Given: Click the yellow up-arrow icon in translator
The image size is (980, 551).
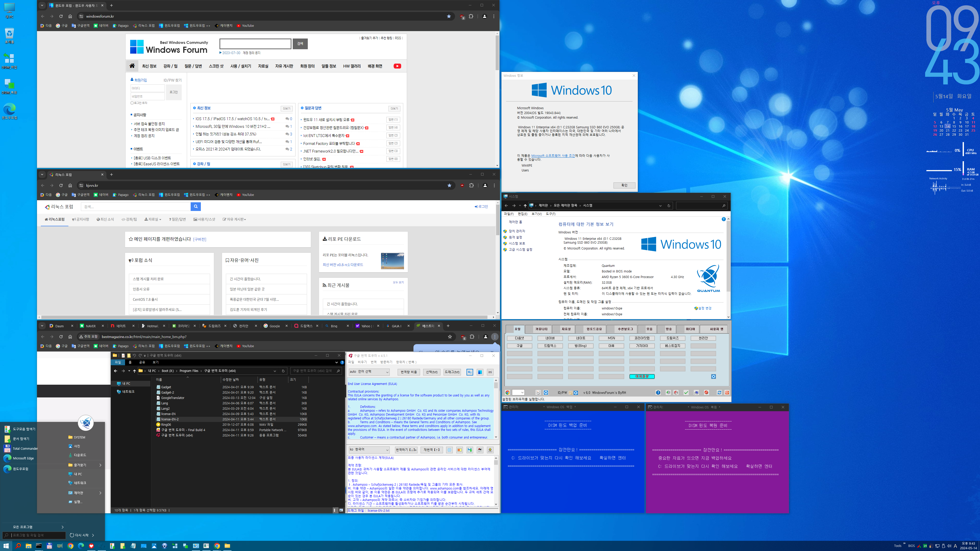Looking at the screenshot, I should coord(490,450).
